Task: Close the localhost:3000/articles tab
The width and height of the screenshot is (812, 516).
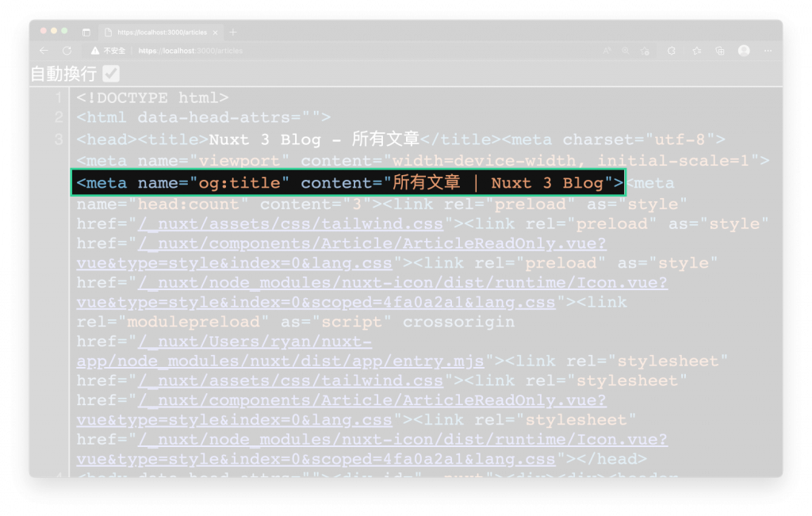Action: point(216,32)
